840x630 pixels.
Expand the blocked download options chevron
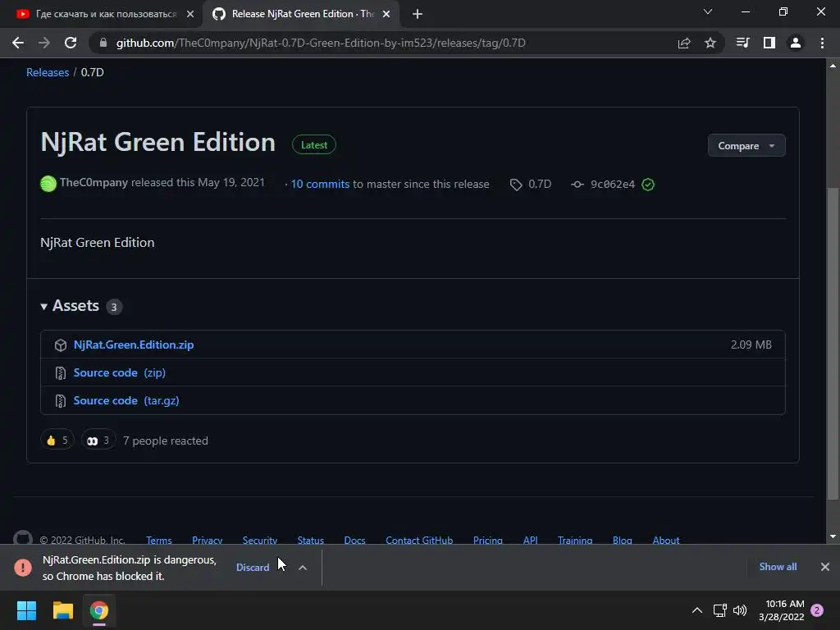click(303, 568)
